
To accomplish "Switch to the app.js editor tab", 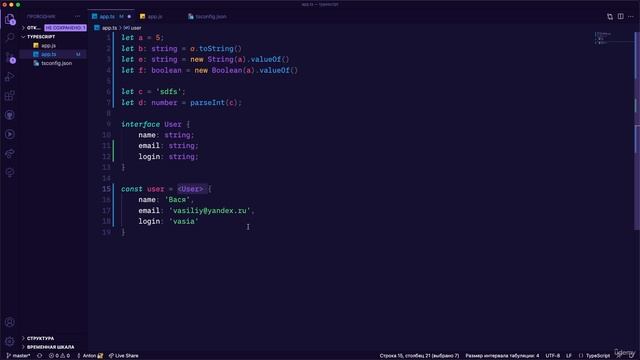I will tap(154, 17).
